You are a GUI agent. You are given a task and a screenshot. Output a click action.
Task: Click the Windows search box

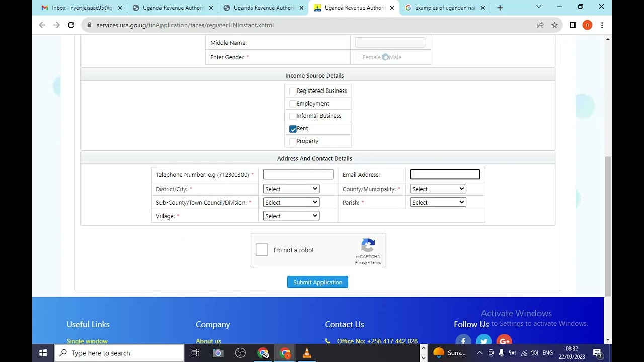(x=119, y=353)
